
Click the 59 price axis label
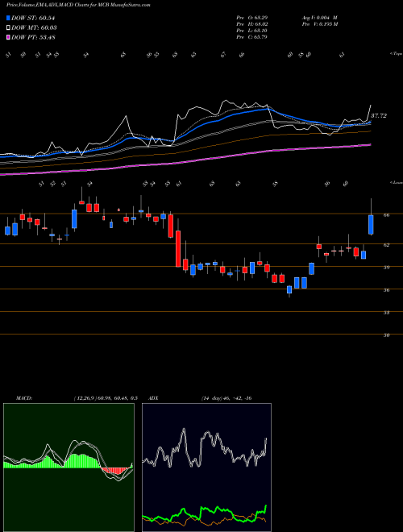pos(386,268)
